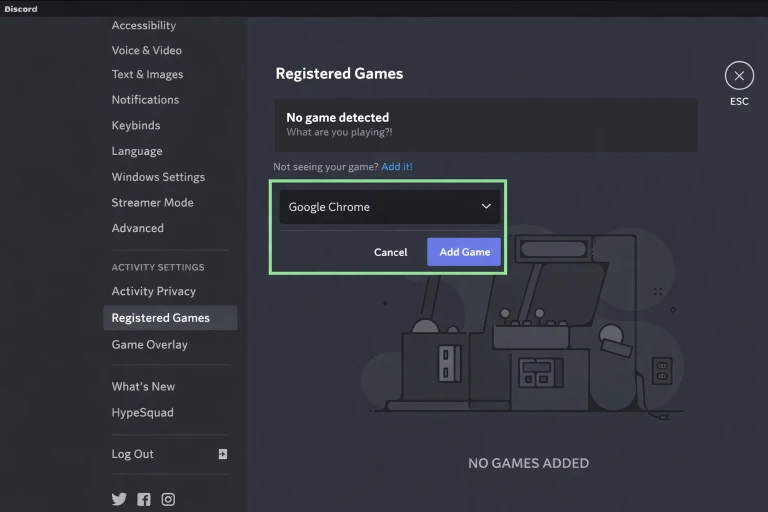Select Advanced in the sidebar
Viewport: 768px width, 512px height.
point(138,228)
